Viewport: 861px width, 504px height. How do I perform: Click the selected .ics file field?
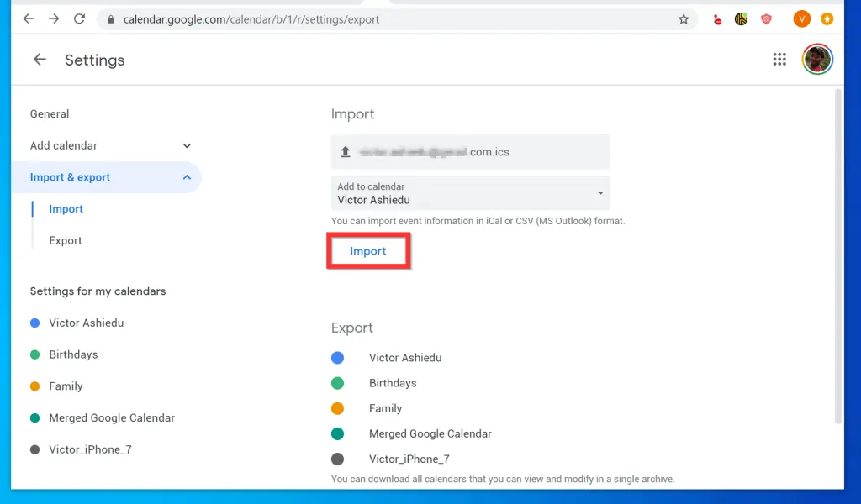(470, 152)
